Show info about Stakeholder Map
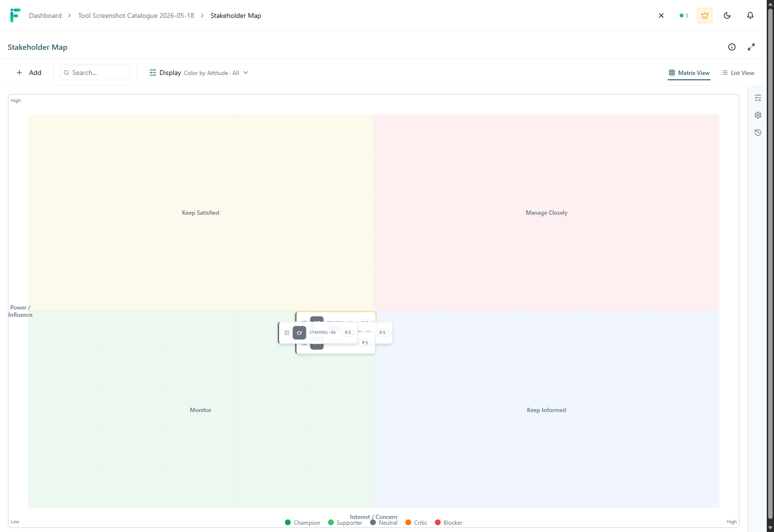The width and height of the screenshot is (774, 532). coord(732,47)
